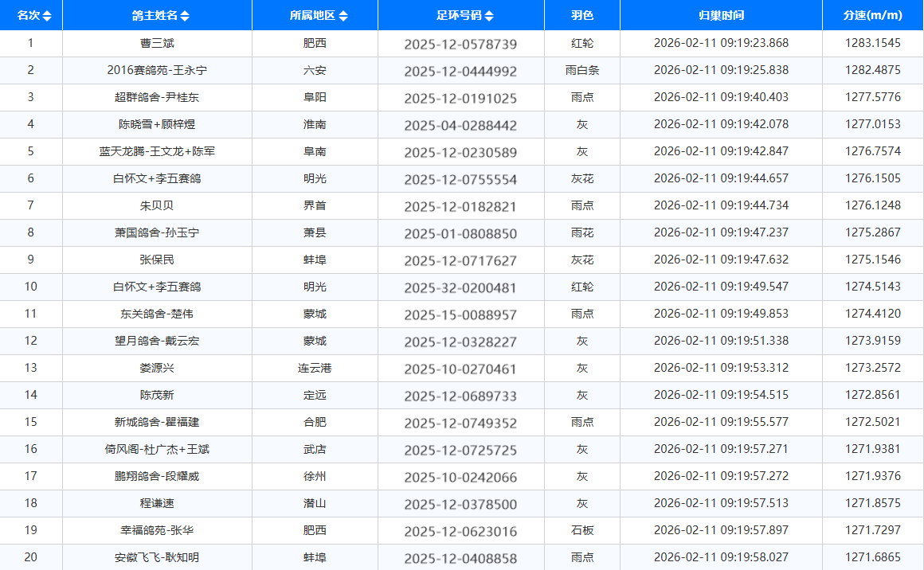Select the 羽色 column header
The height and width of the screenshot is (570, 924).
581,16
